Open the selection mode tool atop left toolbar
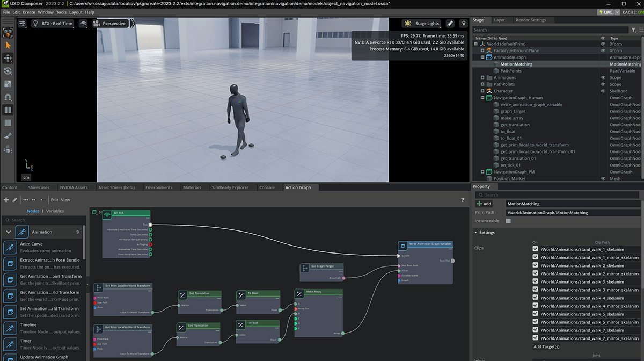Viewport: 644px width, 361px height. click(x=8, y=32)
